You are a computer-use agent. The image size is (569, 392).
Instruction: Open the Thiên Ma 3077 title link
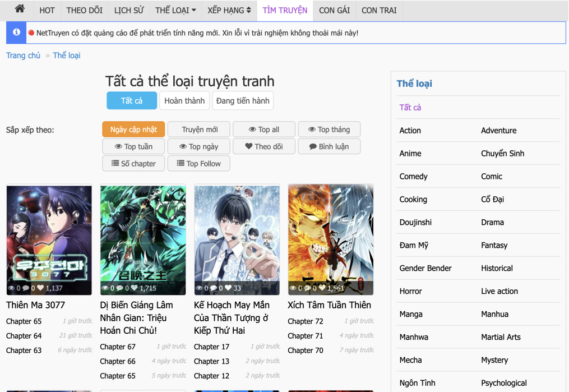coord(35,305)
